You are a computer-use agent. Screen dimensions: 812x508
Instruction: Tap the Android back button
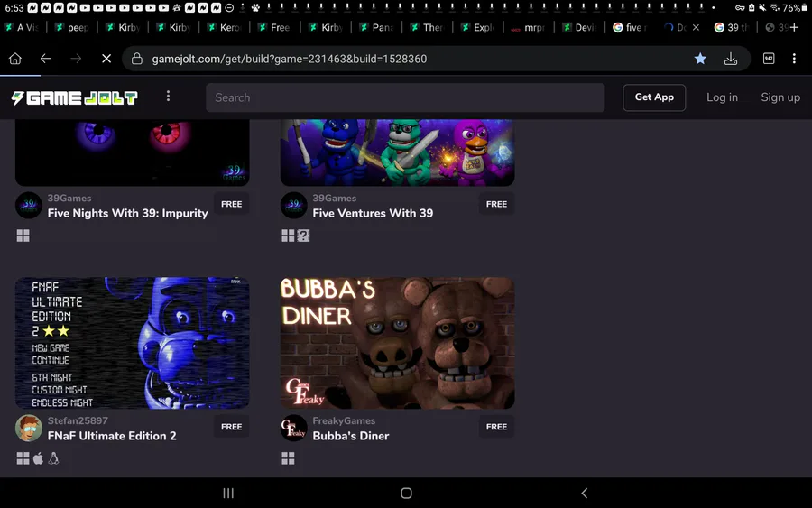584,493
